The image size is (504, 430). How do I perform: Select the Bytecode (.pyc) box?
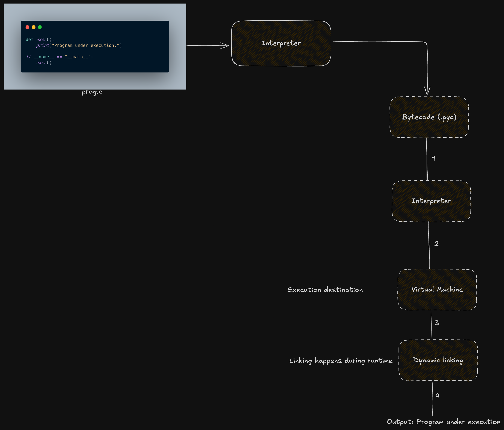(x=429, y=117)
